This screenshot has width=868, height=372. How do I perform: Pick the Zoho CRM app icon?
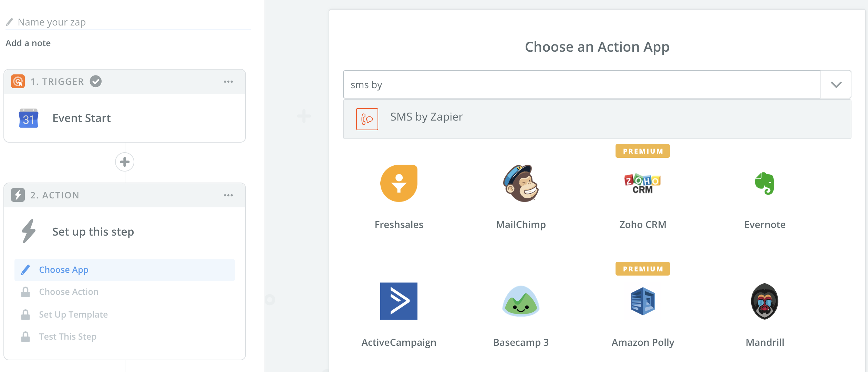click(642, 183)
